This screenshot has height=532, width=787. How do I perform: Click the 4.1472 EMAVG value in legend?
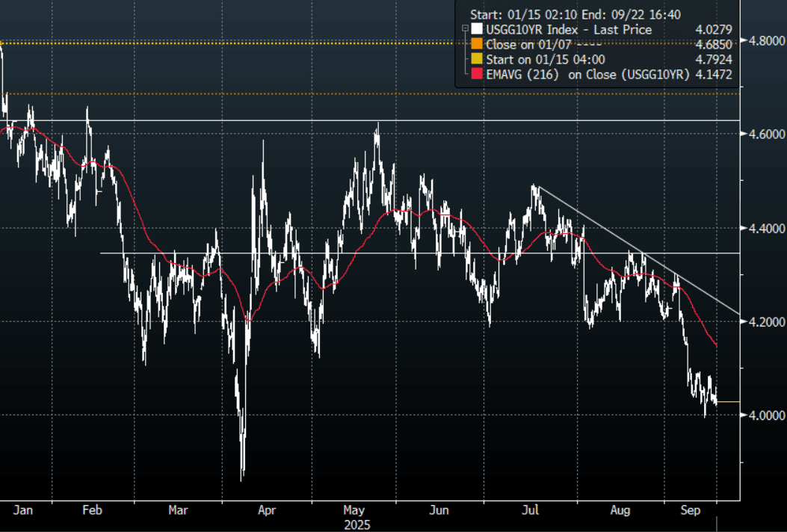click(713, 75)
